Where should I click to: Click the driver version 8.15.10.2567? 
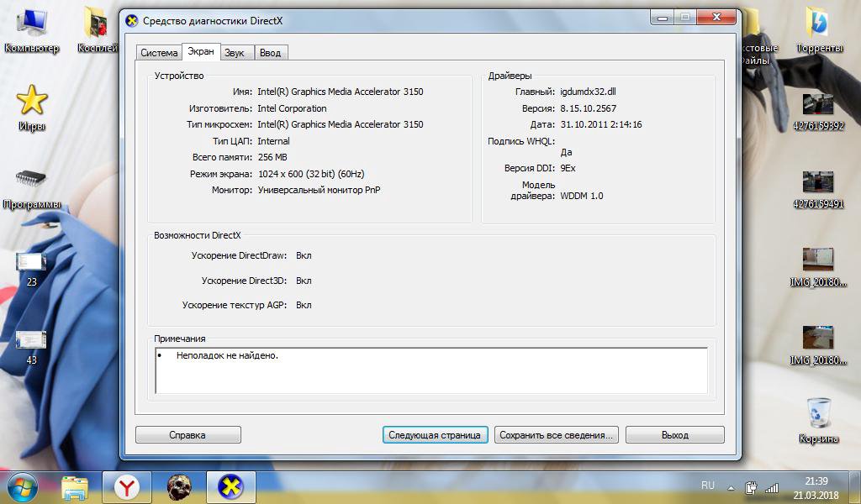coord(588,108)
